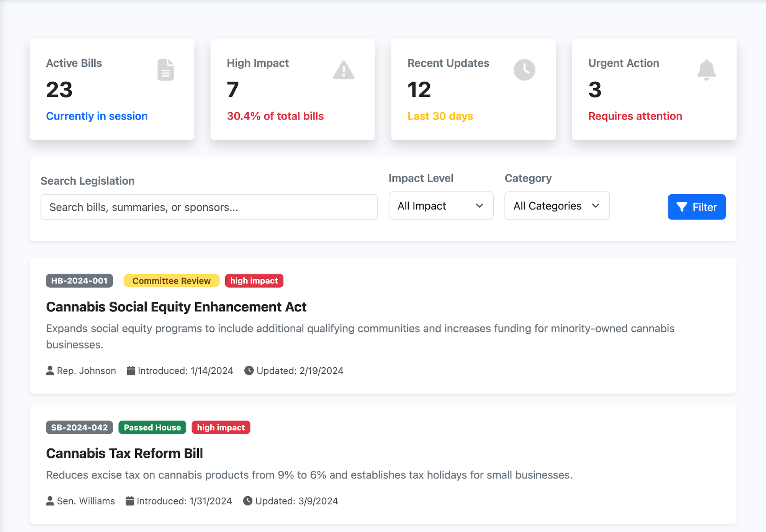The image size is (766, 532).
Task: Click the Requires attention text
Action: point(635,116)
